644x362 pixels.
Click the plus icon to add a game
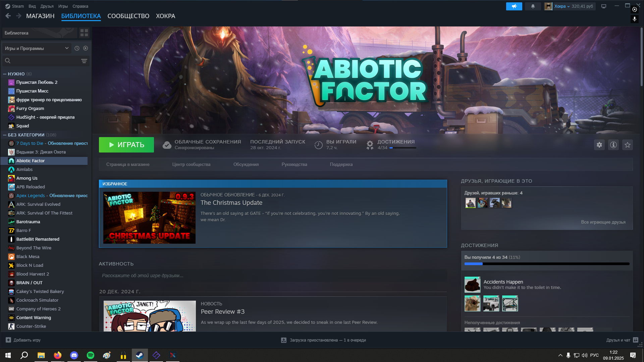click(8, 340)
